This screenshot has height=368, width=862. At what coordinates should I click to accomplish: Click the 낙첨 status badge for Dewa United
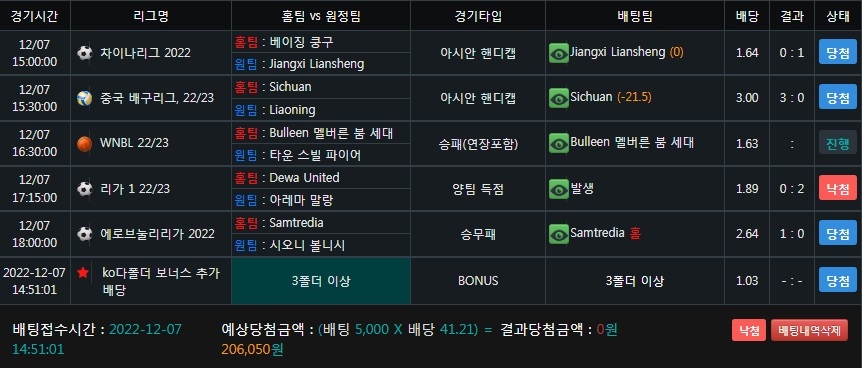coord(838,189)
